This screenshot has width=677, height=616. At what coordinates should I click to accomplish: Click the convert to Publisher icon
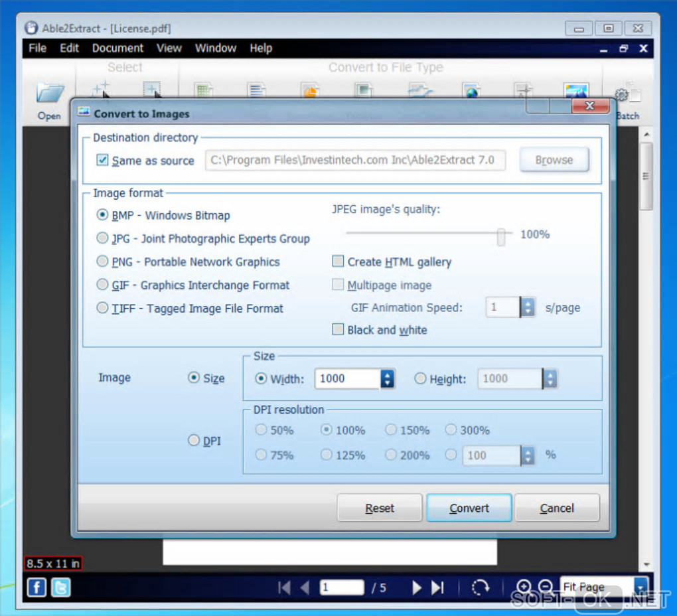coord(364,90)
